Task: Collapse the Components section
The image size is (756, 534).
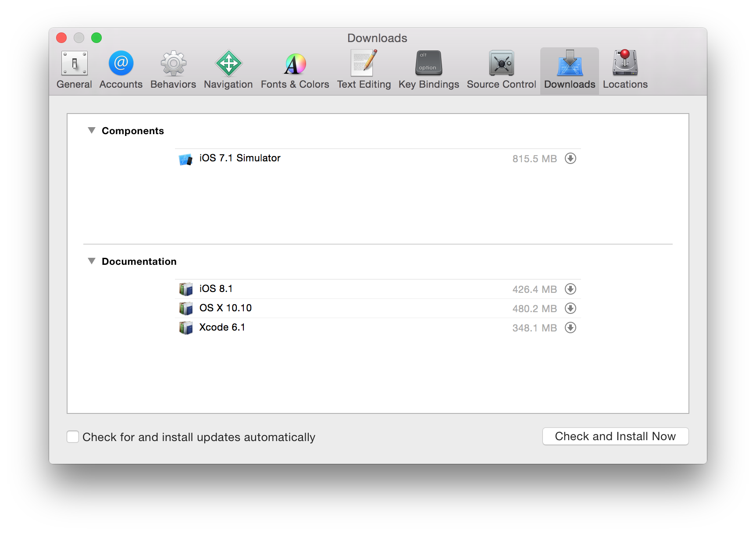Action: [92, 130]
